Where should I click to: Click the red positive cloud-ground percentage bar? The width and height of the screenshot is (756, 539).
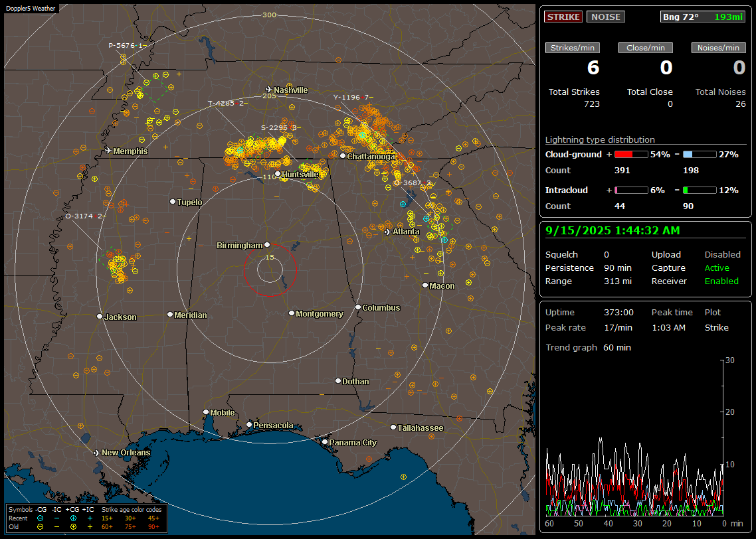[631, 155]
